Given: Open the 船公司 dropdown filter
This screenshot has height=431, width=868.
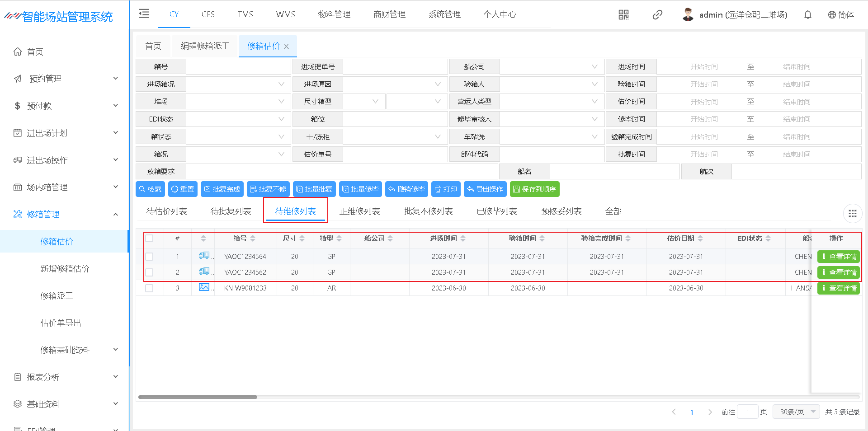Looking at the screenshot, I should [x=552, y=67].
